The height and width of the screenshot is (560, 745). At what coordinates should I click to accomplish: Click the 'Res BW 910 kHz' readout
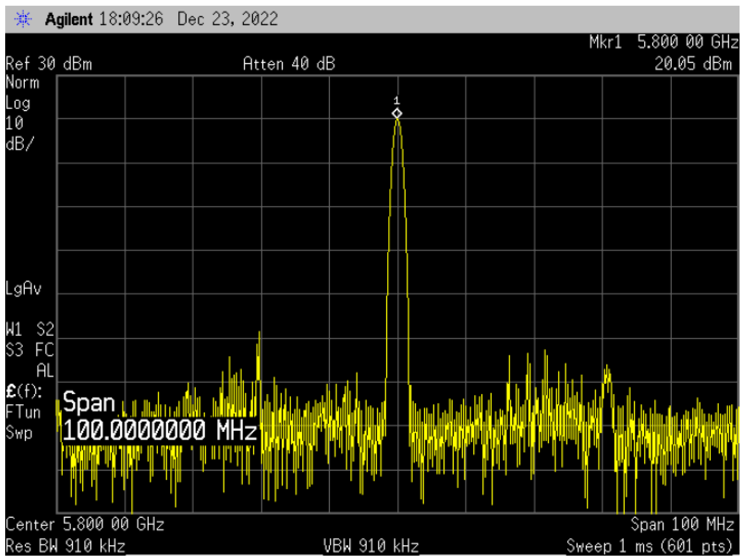click(66, 546)
